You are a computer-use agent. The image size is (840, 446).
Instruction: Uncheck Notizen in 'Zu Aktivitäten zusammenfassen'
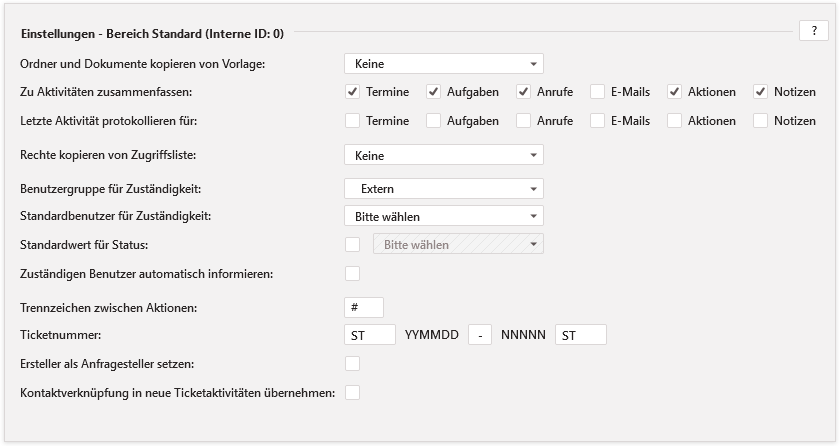point(760,92)
